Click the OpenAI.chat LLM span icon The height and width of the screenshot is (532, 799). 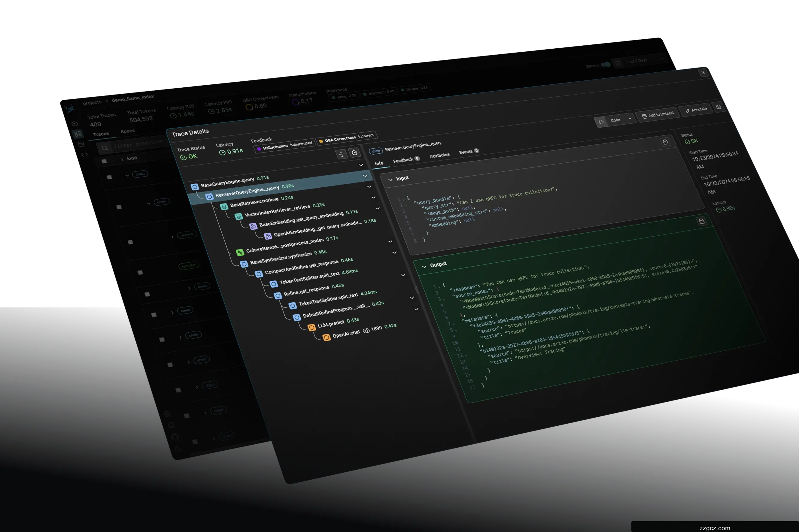[326, 337]
